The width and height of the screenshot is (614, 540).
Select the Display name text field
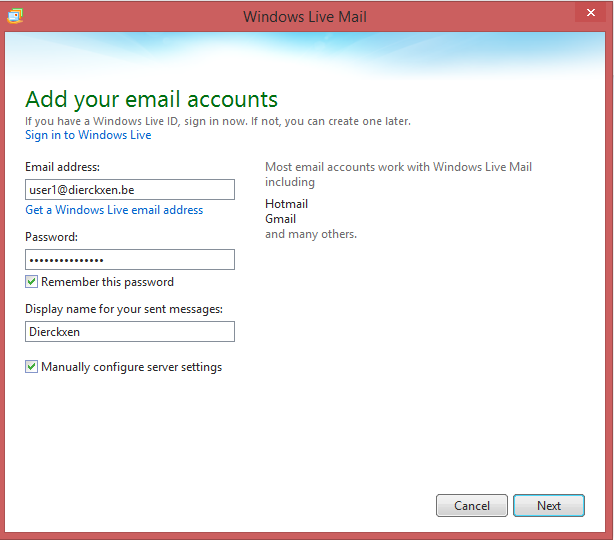tap(130, 331)
